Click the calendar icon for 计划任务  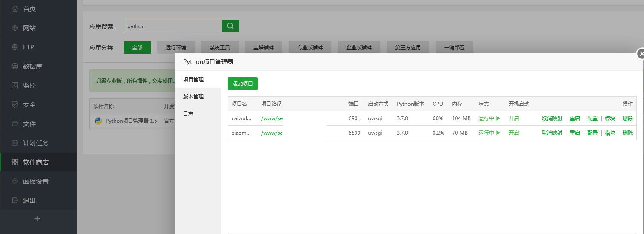pos(15,143)
